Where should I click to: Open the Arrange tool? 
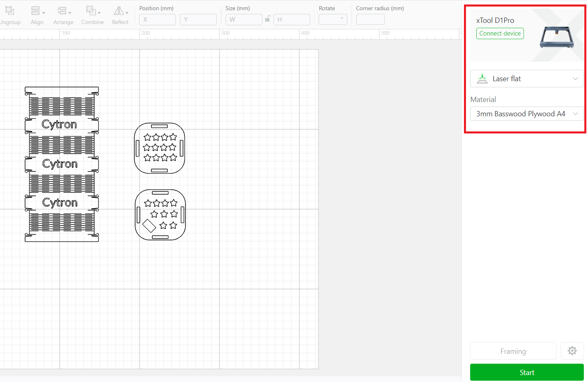63,16
